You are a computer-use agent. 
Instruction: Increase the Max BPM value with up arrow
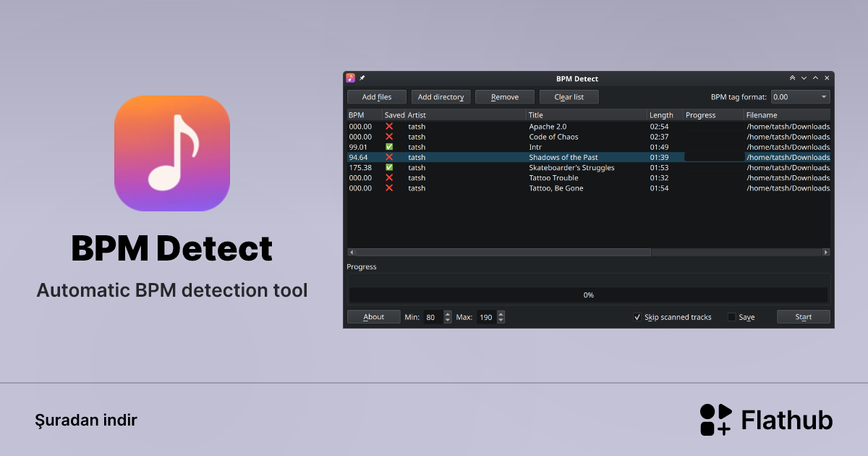point(501,313)
